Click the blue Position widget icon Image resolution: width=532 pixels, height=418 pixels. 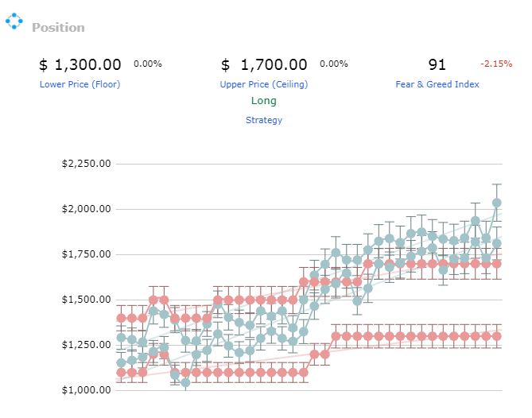point(14,21)
